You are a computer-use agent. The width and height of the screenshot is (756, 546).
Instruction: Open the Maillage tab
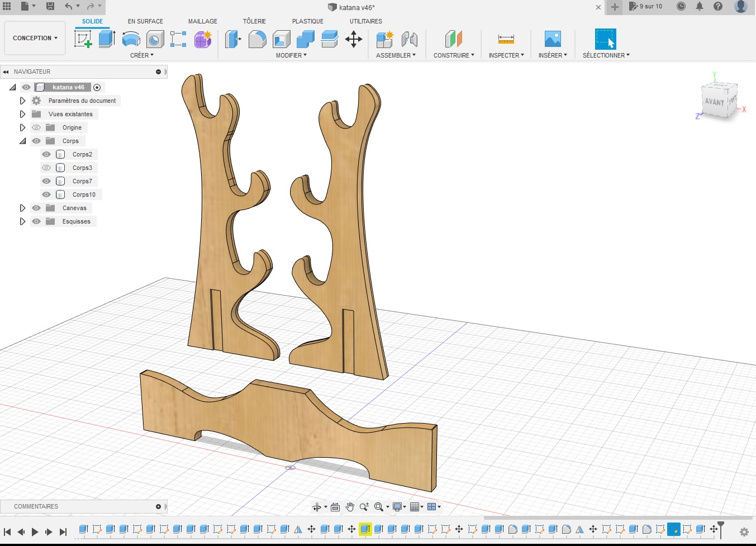tap(202, 21)
